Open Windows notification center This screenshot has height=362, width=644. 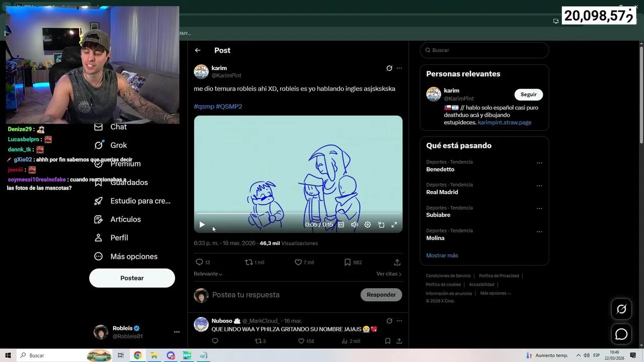[633, 355]
